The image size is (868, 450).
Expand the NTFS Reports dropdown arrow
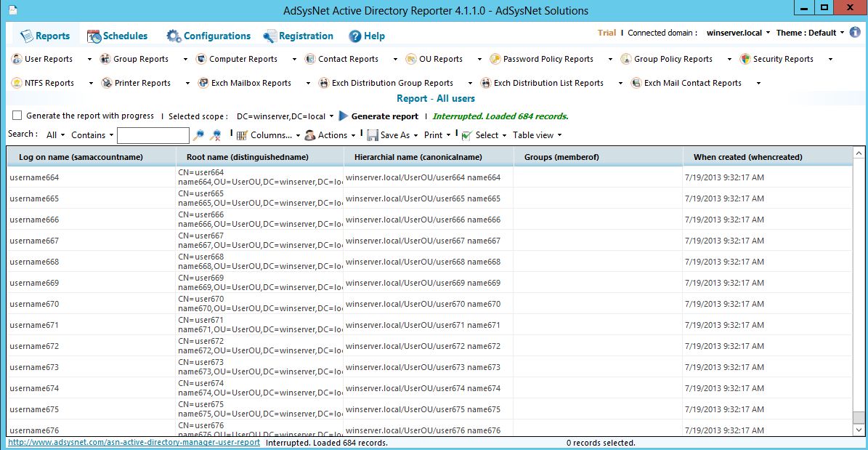click(x=90, y=83)
